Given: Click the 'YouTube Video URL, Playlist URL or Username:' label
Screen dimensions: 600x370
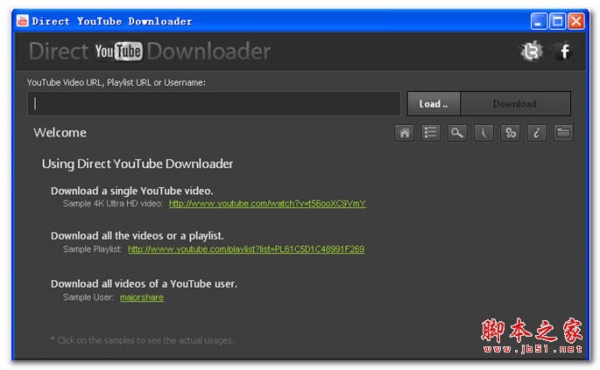Looking at the screenshot, I should coord(116,83).
